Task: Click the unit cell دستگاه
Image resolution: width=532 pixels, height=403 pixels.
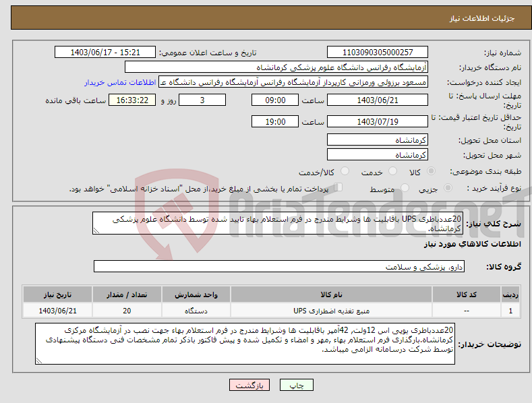Action: coord(196,311)
